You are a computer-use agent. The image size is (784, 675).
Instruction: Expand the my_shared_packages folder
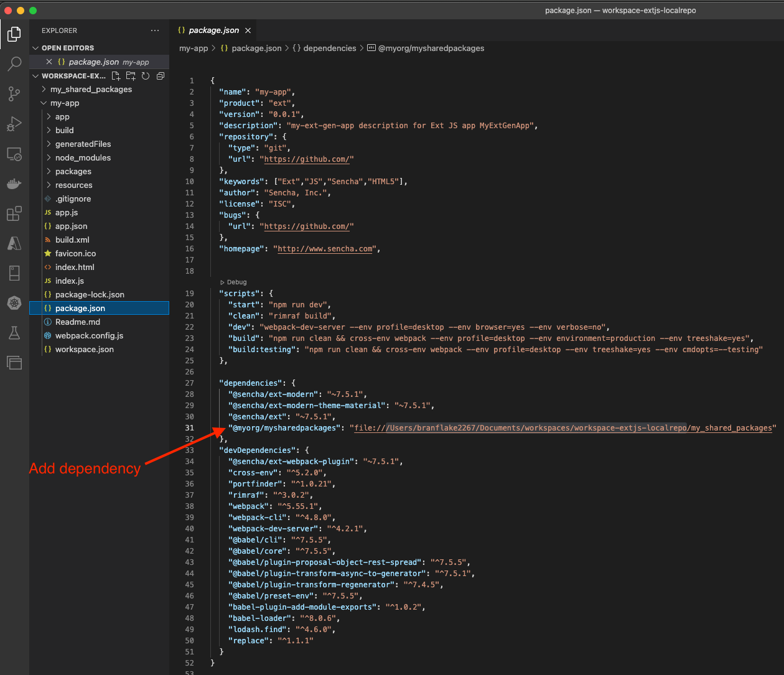pos(91,90)
